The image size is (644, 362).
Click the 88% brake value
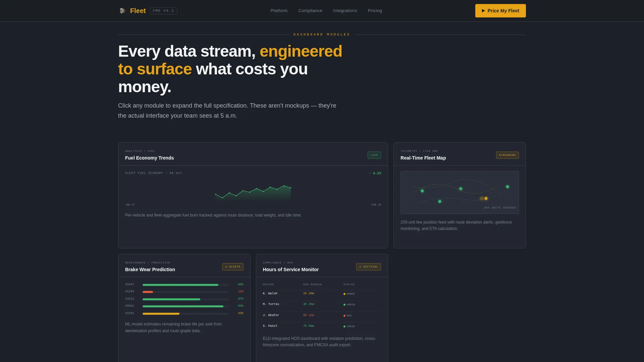pyautogui.click(x=240, y=285)
